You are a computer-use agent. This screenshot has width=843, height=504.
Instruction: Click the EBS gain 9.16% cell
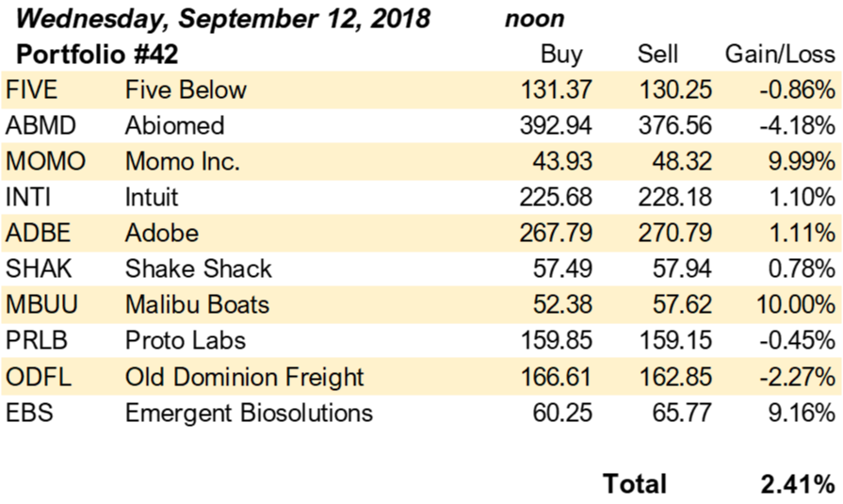pyautogui.click(x=802, y=414)
